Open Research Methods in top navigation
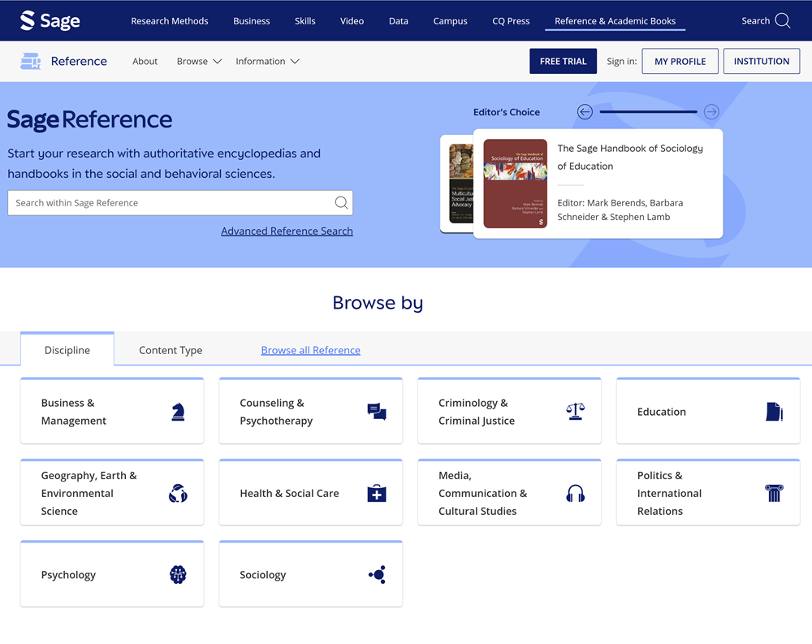The width and height of the screenshot is (812, 644). (170, 21)
